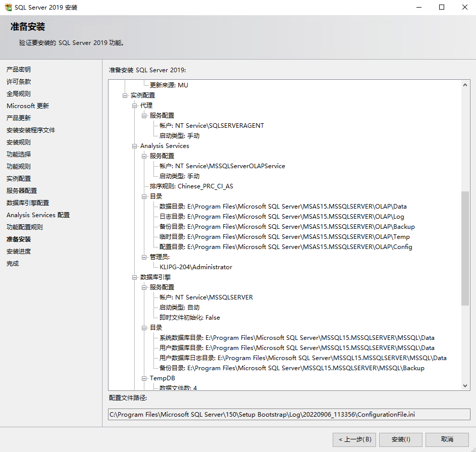Select 排序规则: Chinese_PRC_CI_AS row
Viewport: 476px width, 452px height.
[191, 186]
